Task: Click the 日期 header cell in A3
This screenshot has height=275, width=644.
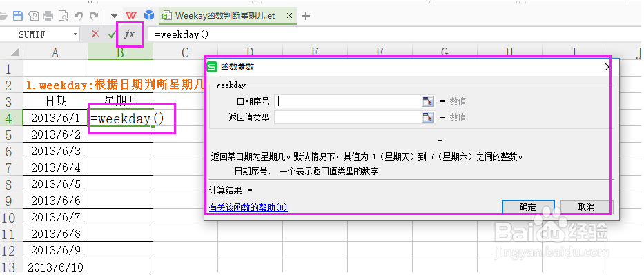Action: coord(55,101)
